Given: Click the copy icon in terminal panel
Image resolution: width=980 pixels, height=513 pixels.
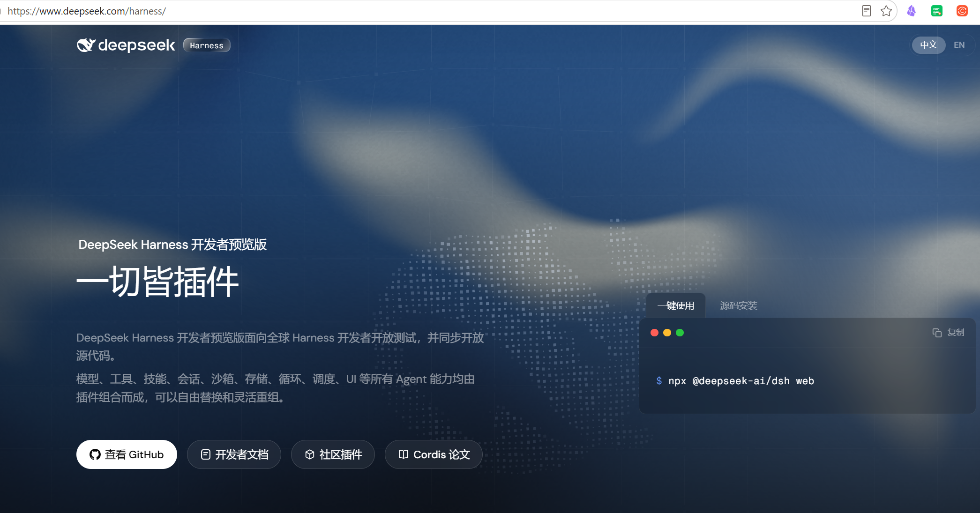Looking at the screenshot, I should [x=937, y=333].
